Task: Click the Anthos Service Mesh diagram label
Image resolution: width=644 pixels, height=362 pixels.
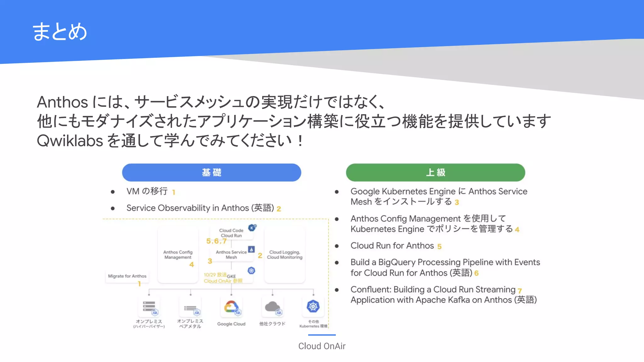Action: tap(231, 255)
